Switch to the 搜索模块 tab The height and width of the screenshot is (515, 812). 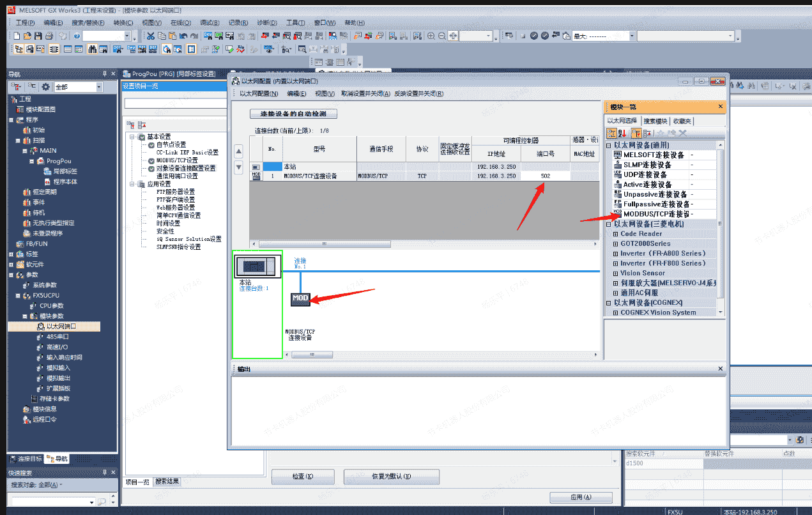coord(655,121)
